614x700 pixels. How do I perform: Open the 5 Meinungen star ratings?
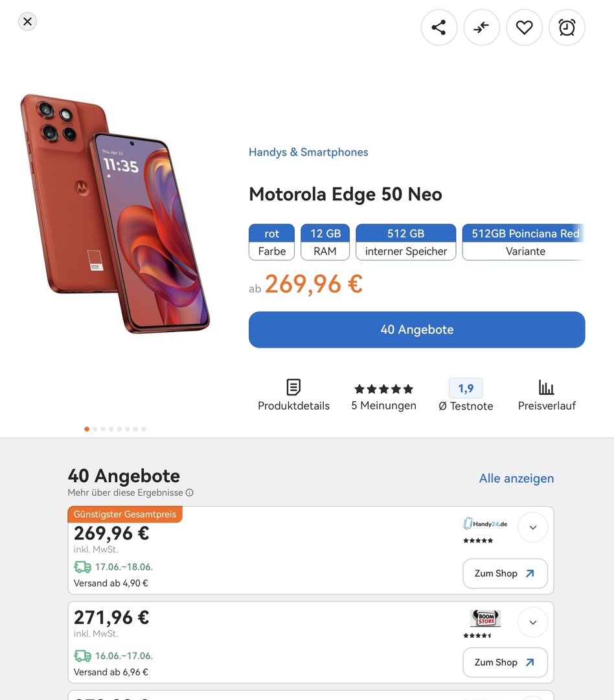pyautogui.click(x=383, y=389)
